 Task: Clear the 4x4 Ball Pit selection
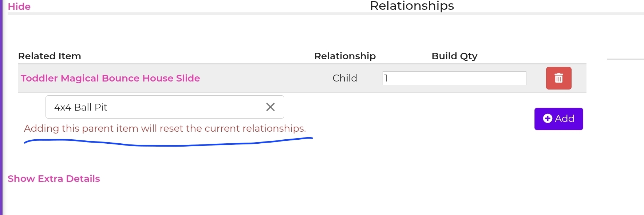(x=270, y=107)
